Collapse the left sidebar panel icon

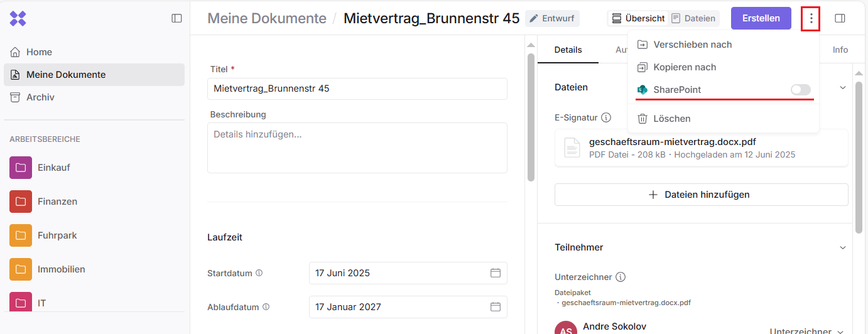point(176,18)
